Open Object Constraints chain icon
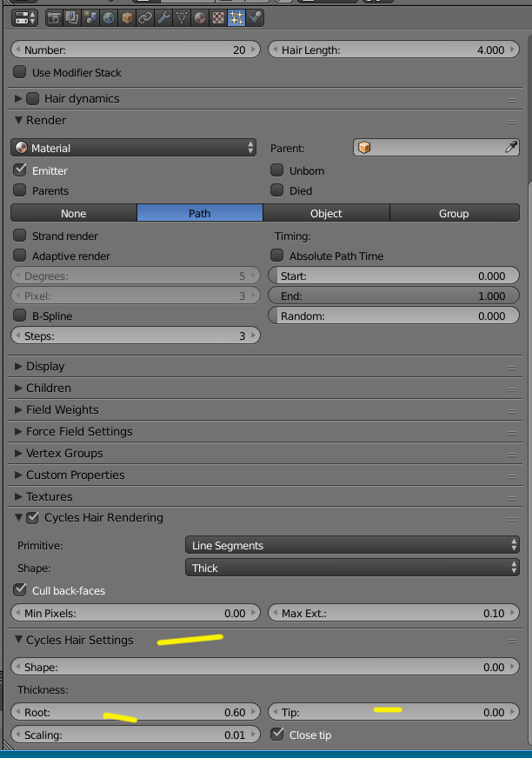Image resolution: width=532 pixels, height=758 pixels. [145, 17]
